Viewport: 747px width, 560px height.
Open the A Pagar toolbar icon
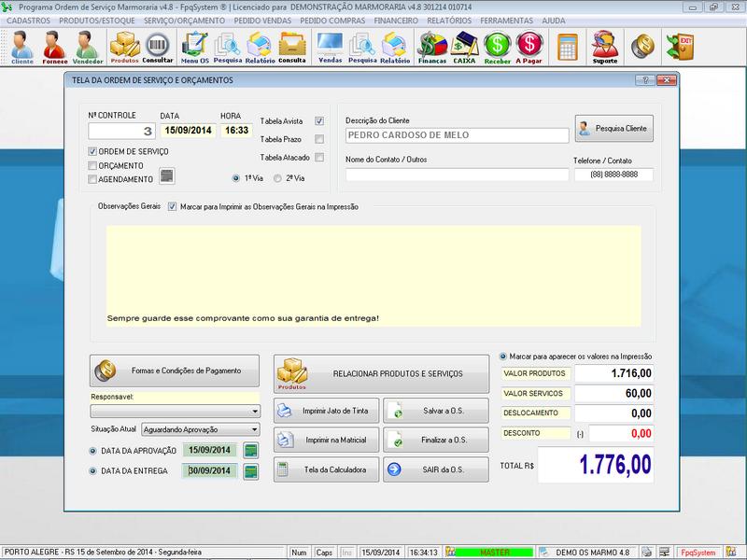(529, 47)
